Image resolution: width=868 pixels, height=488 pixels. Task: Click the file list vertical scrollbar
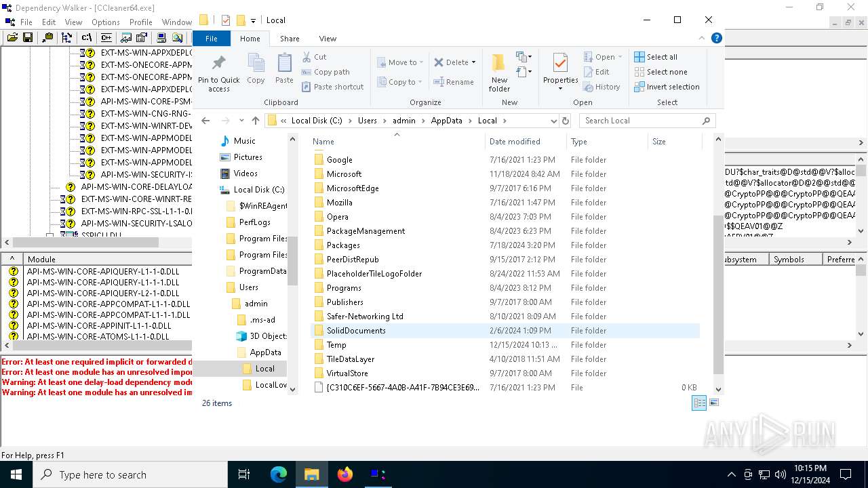719,293
